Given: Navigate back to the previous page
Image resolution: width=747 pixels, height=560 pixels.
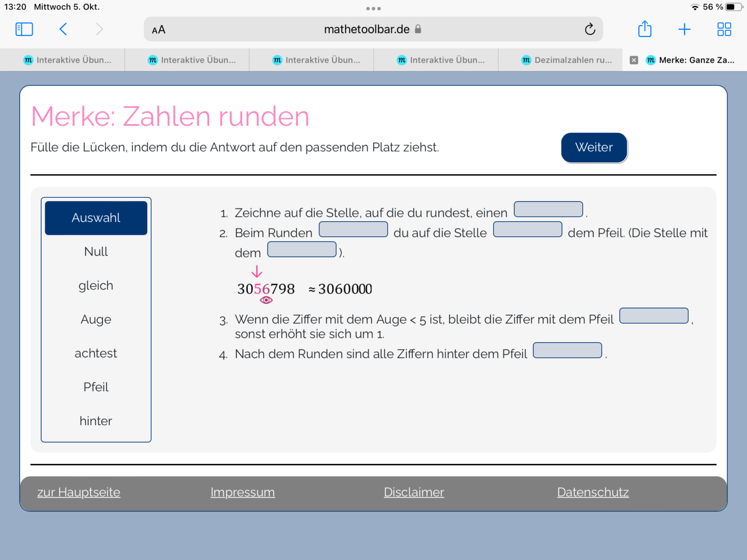Looking at the screenshot, I should click(x=63, y=29).
